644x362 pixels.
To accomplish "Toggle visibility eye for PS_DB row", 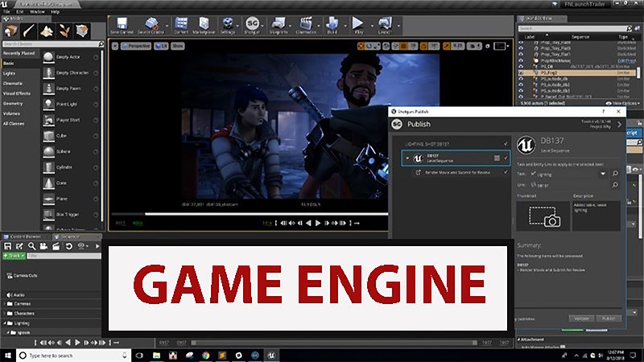I will click(521, 67).
